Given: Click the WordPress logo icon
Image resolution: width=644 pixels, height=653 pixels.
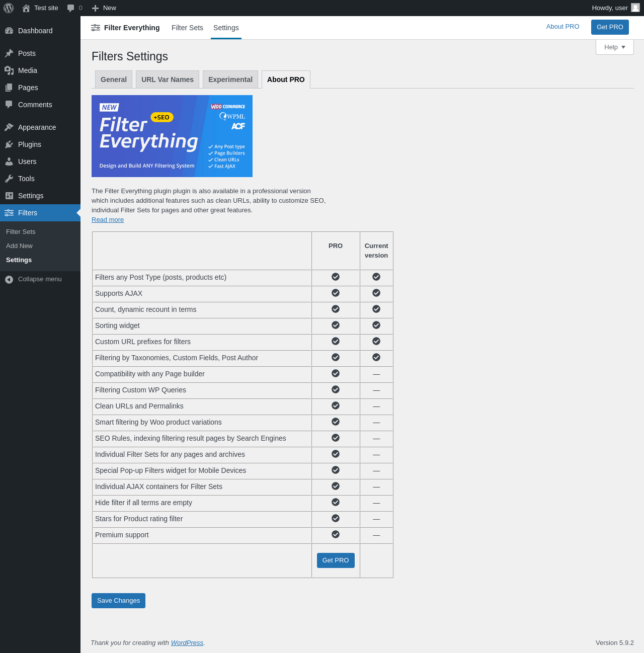Looking at the screenshot, I should (9, 8).
